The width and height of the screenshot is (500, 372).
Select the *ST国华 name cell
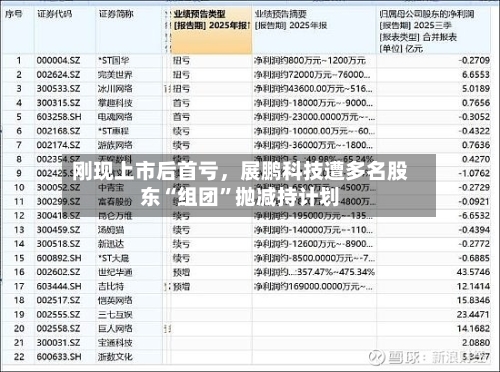[114, 61]
